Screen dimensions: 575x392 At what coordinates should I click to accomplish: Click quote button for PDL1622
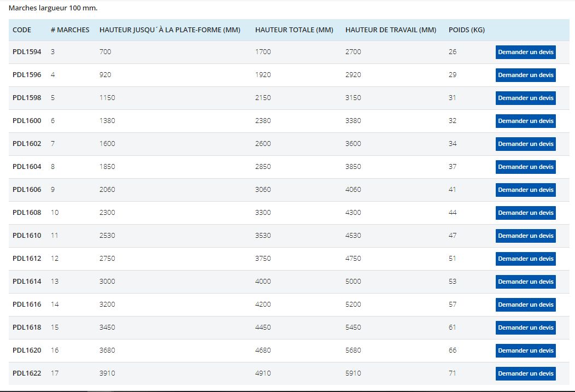point(525,373)
